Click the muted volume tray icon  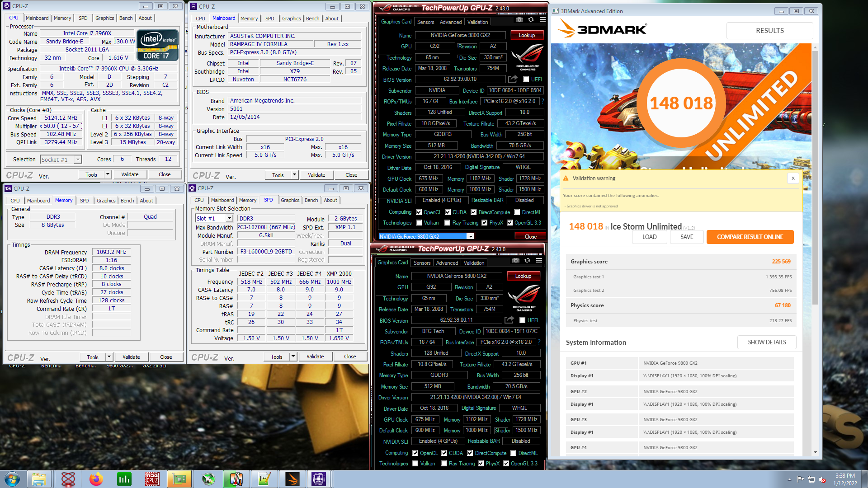point(822,479)
